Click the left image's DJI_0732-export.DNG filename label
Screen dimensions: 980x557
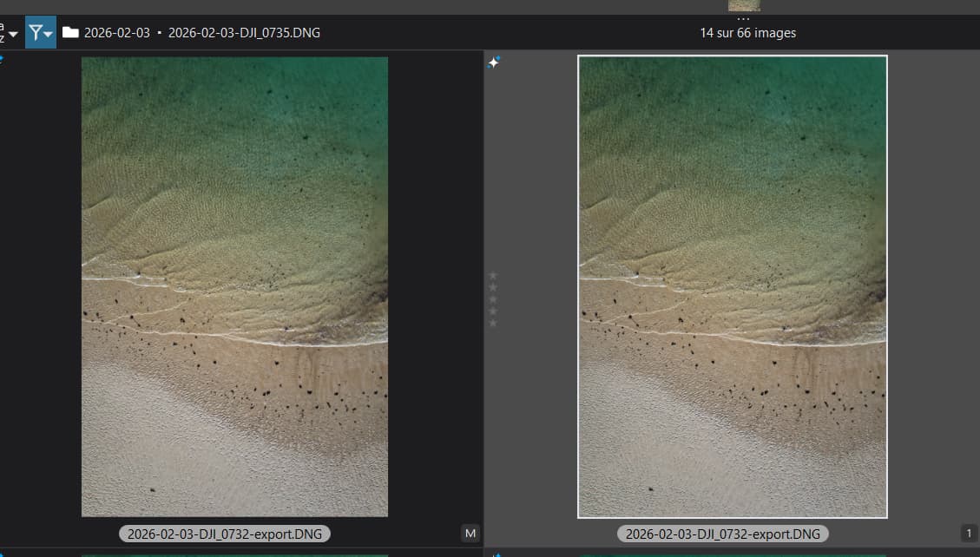click(x=225, y=534)
